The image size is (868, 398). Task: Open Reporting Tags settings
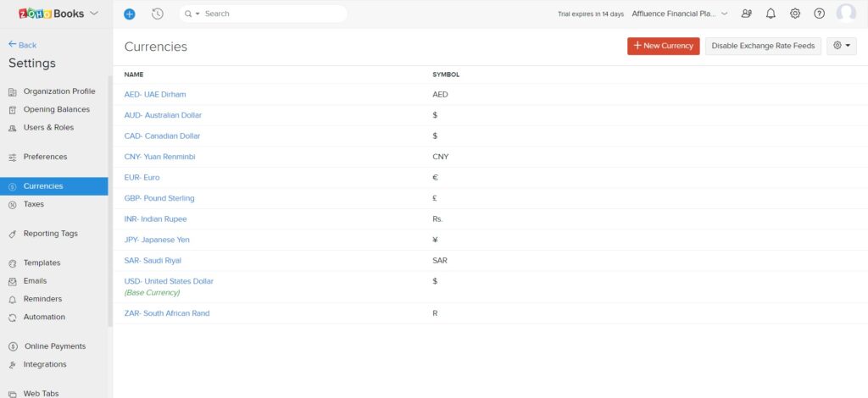click(x=50, y=233)
